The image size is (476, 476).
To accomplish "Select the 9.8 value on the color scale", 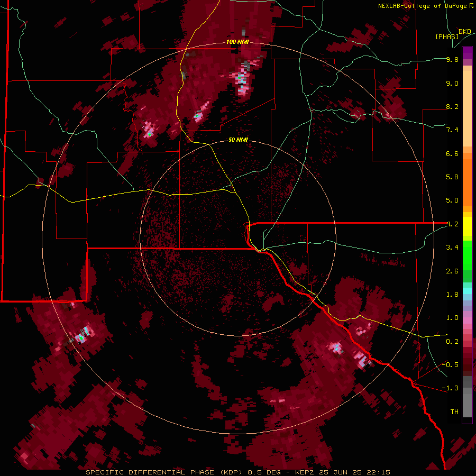I will click(452, 59).
